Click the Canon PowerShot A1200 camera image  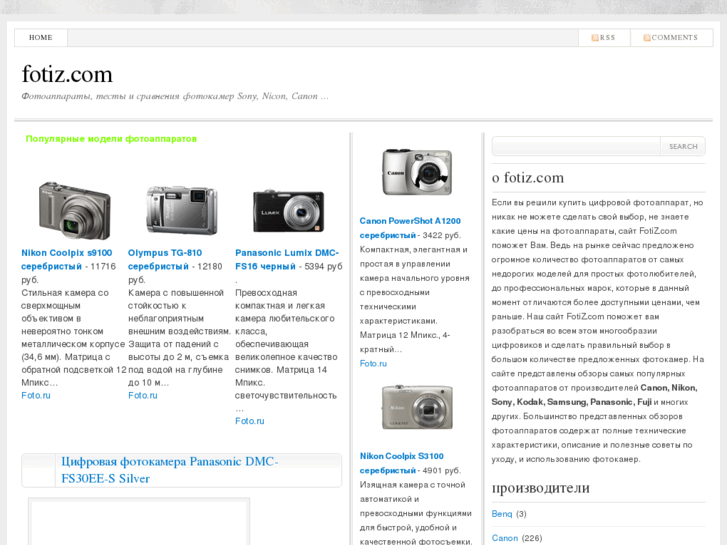[417, 172]
